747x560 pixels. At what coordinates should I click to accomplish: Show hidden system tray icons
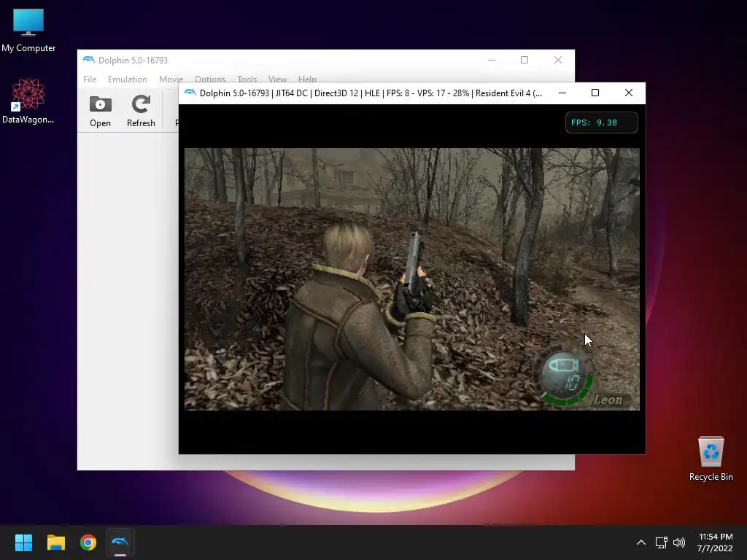pyautogui.click(x=641, y=542)
